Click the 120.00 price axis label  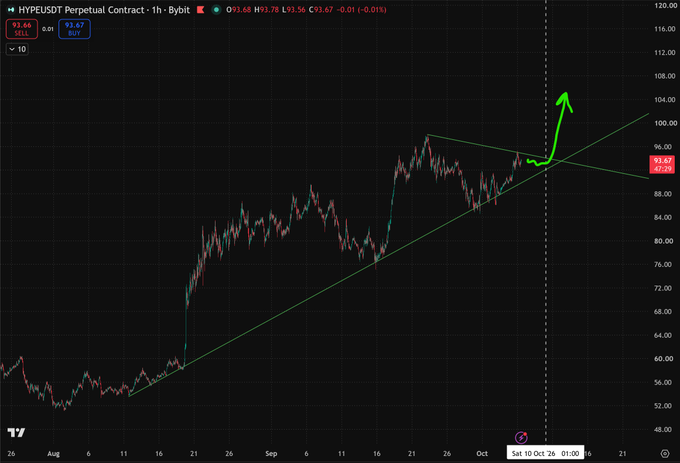click(x=664, y=6)
